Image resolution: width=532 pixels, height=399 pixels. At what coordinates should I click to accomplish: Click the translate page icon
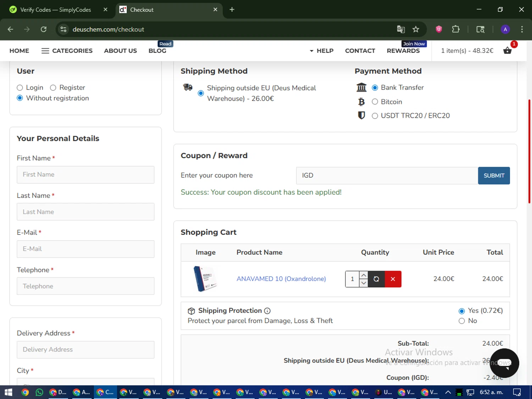(401, 29)
